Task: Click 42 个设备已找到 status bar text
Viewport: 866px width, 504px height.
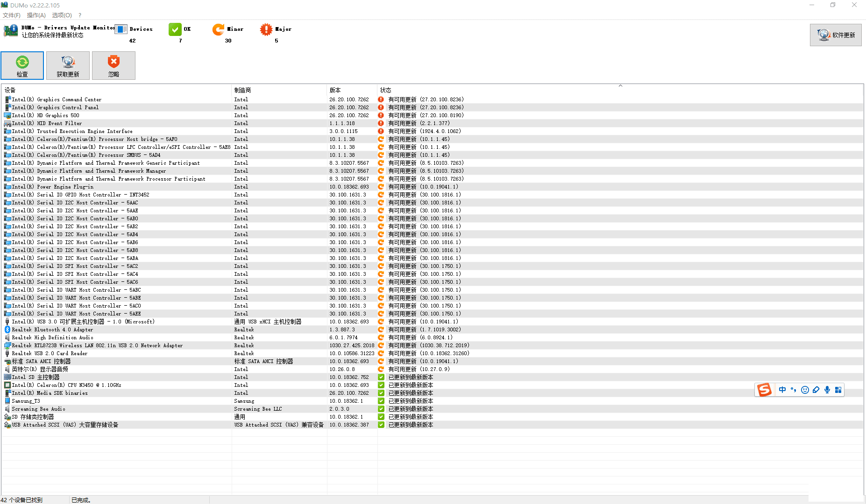Action: (21, 500)
